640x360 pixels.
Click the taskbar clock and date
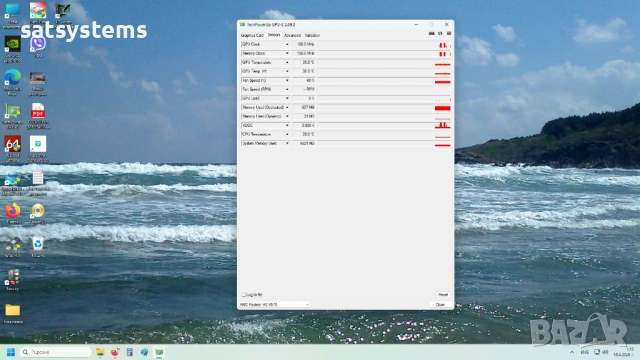tap(624, 352)
